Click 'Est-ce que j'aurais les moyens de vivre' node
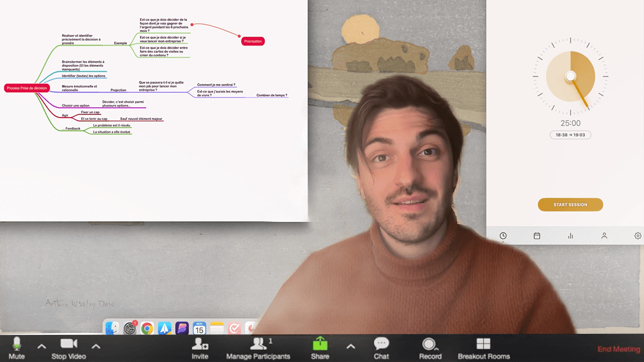Screen dimensions: 644x362 pyautogui.click(x=220, y=93)
